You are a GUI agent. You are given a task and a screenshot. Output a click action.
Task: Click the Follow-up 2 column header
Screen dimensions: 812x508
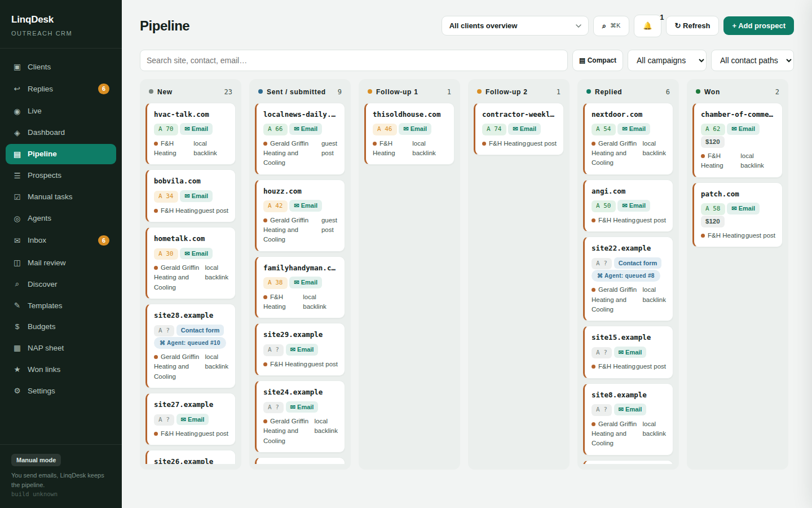pyautogui.click(x=519, y=92)
